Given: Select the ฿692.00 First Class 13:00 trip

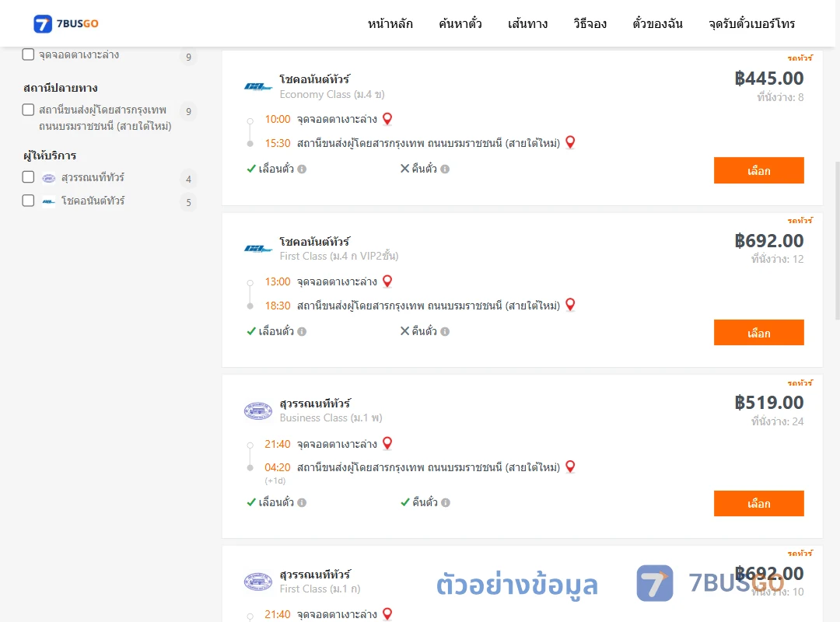Looking at the screenshot, I should [x=758, y=333].
